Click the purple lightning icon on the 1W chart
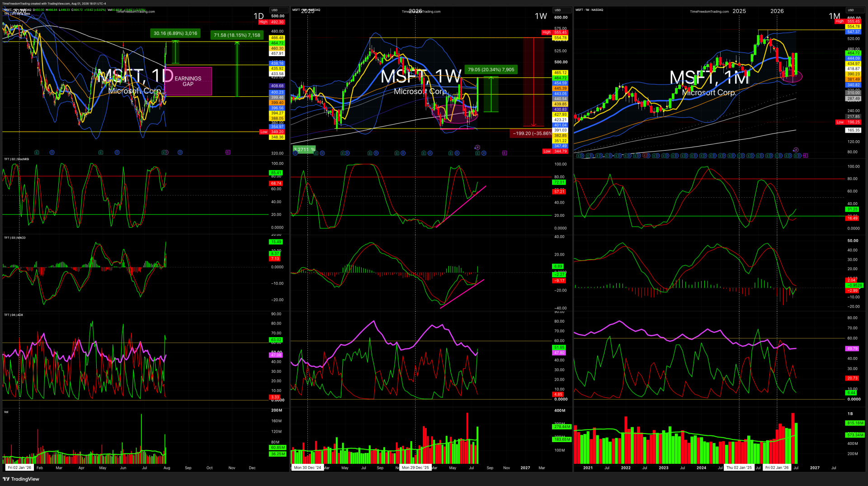This screenshot has height=486, width=868. click(477, 148)
